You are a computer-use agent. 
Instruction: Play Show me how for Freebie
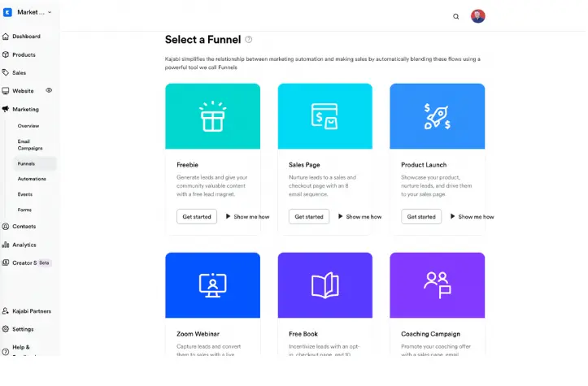point(247,217)
